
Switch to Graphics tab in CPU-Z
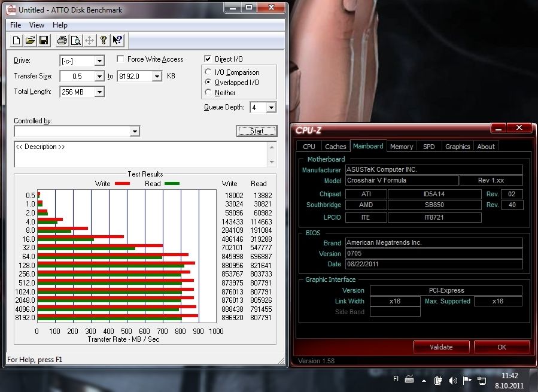coord(458,147)
